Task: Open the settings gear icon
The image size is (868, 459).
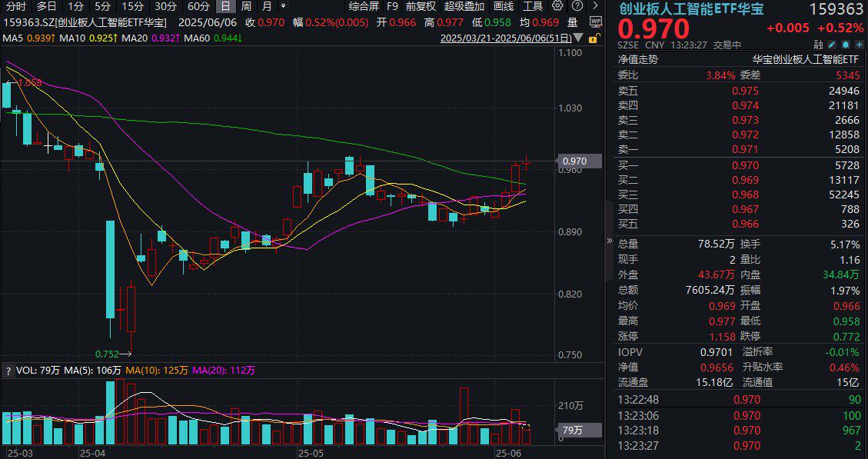Action: 557,6
